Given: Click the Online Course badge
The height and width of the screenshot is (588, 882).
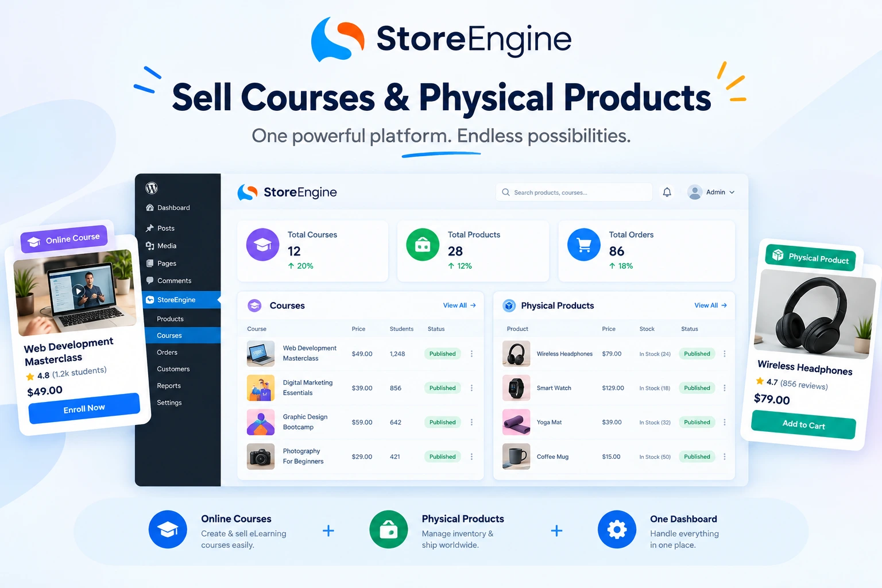Looking at the screenshot, I should pyautogui.click(x=64, y=239).
